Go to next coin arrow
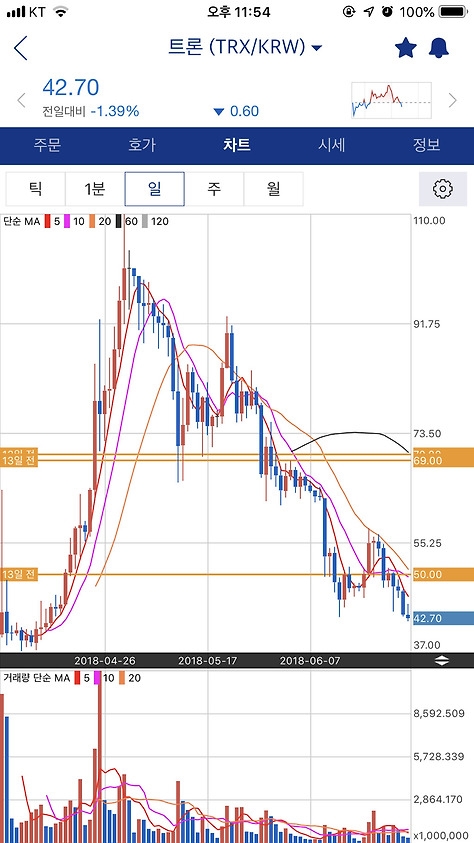474x843 pixels. [x=453, y=100]
